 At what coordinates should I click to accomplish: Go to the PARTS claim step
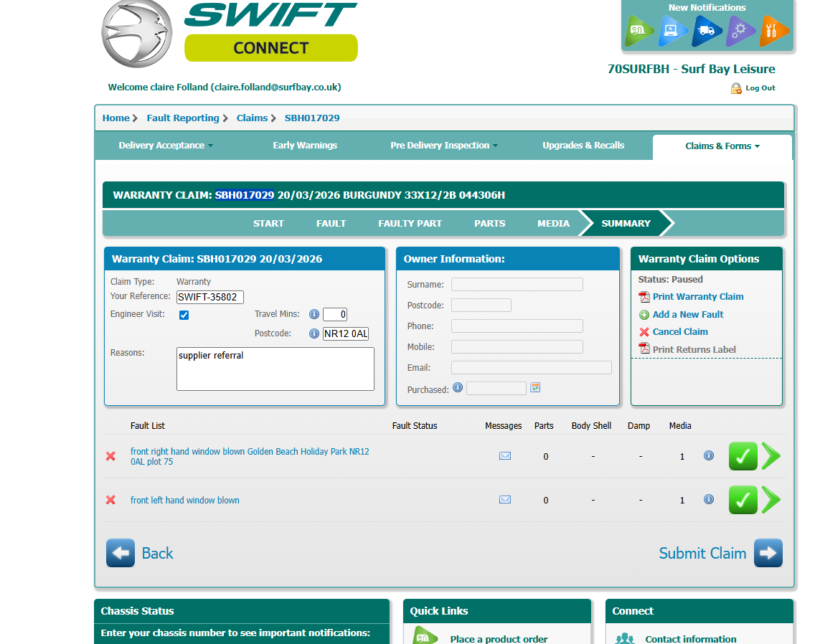(x=489, y=224)
